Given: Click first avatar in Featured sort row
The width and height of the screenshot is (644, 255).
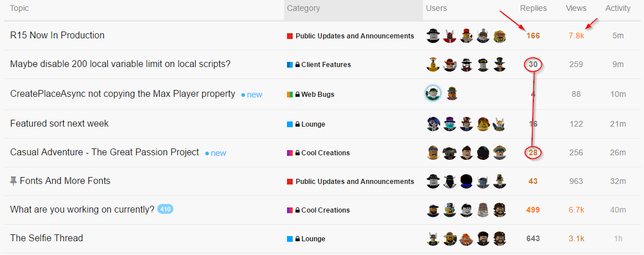Looking at the screenshot, I should [433, 123].
